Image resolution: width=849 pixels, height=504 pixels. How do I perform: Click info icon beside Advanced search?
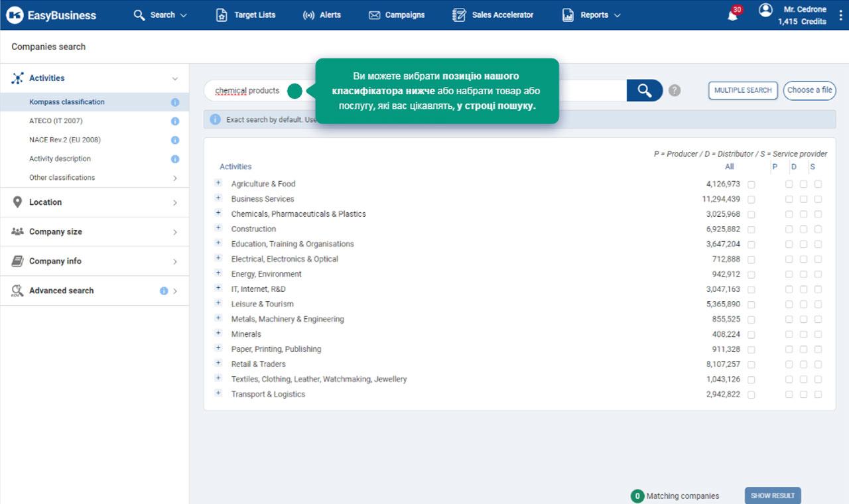(x=164, y=290)
